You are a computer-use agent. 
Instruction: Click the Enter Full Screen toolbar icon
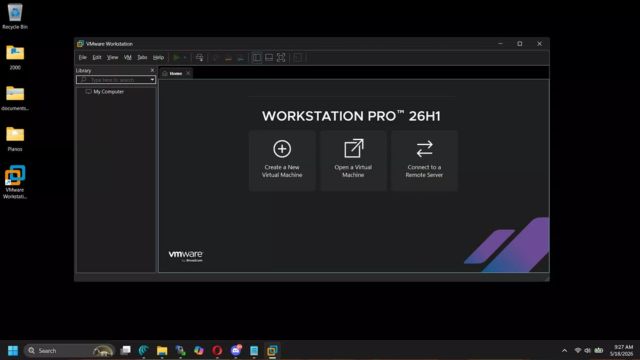281,58
